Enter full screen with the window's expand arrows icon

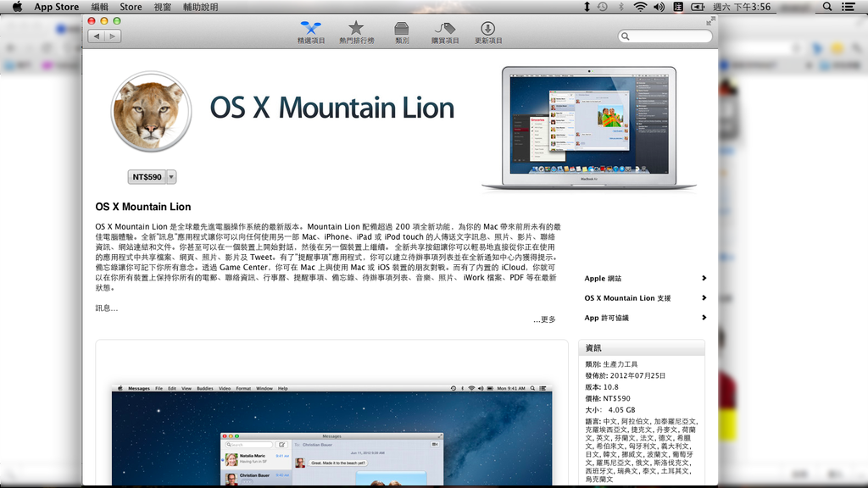pyautogui.click(x=711, y=21)
